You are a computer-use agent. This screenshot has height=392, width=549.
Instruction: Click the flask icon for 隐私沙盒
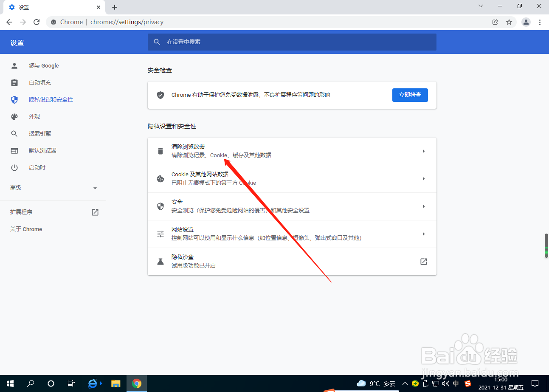(x=160, y=262)
